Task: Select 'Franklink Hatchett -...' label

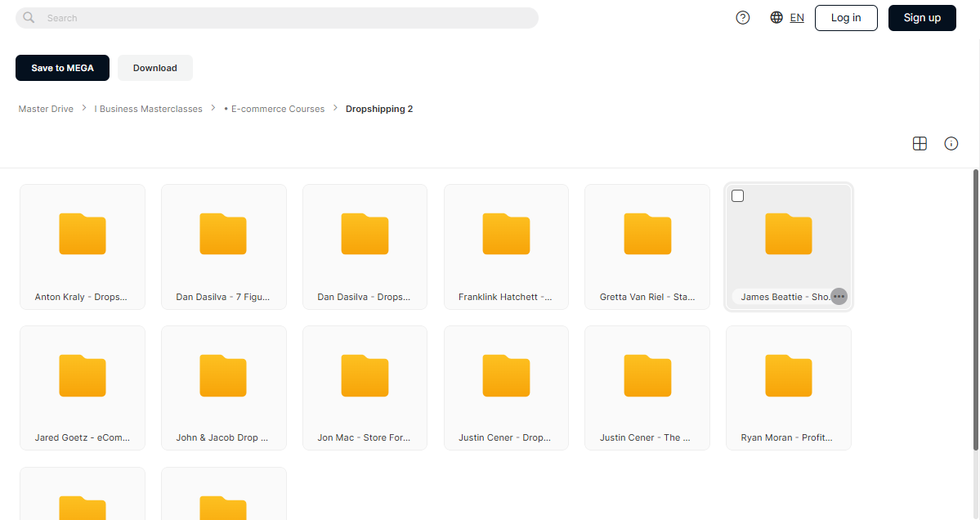Action: pyautogui.click(x=505, y=297)
